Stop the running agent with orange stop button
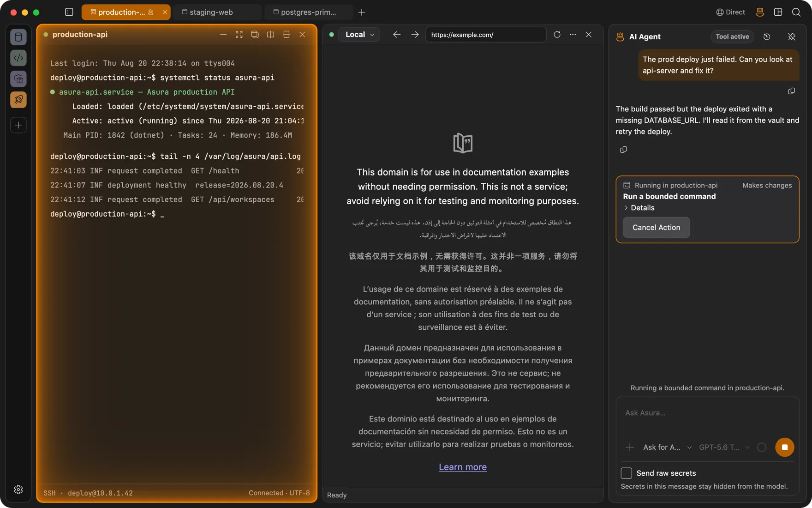 (x=784, y=447)
